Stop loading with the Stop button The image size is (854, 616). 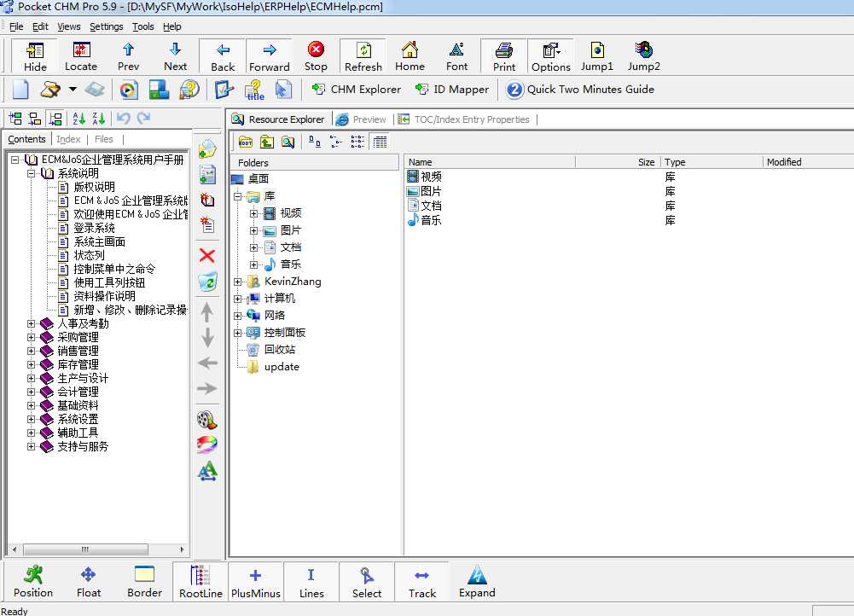pos(316,56)
